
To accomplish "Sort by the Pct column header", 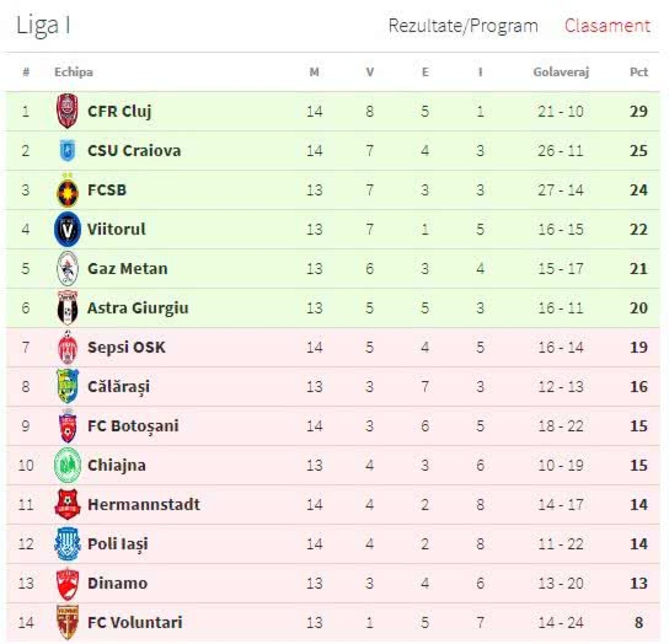I will coord(640,72).
